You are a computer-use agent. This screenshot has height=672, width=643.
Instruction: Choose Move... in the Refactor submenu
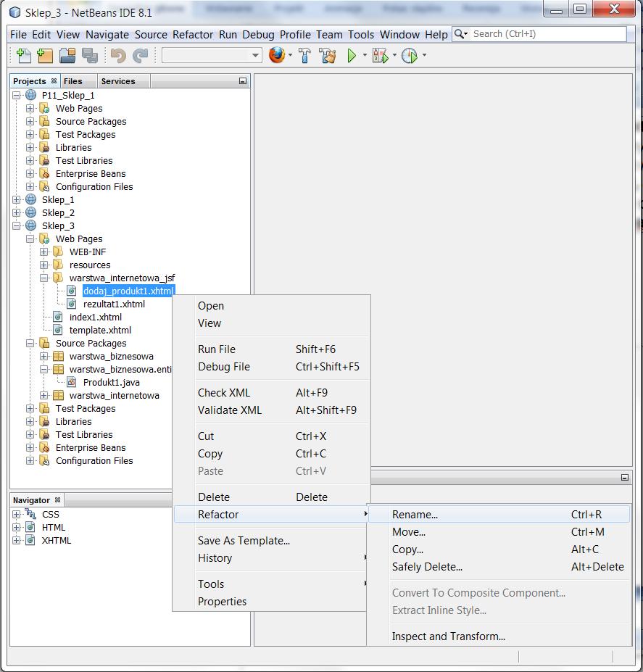click(x=499, y=532)
